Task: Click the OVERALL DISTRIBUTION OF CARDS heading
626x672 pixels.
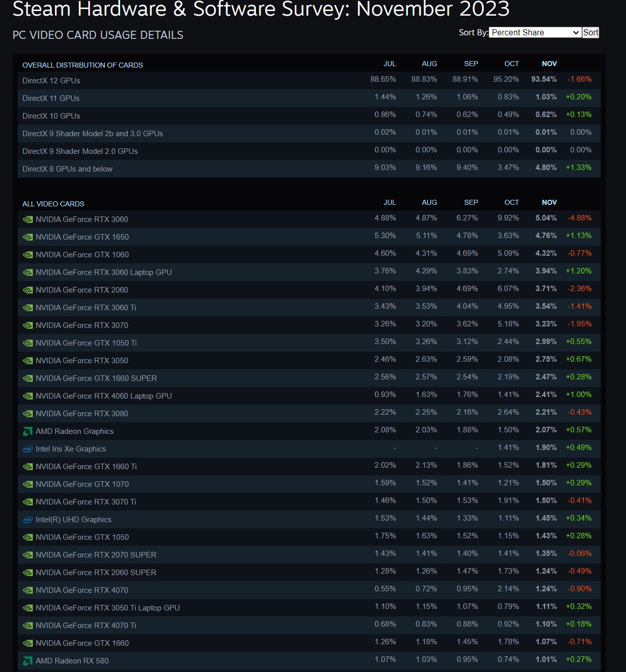Action: (83, 65)
